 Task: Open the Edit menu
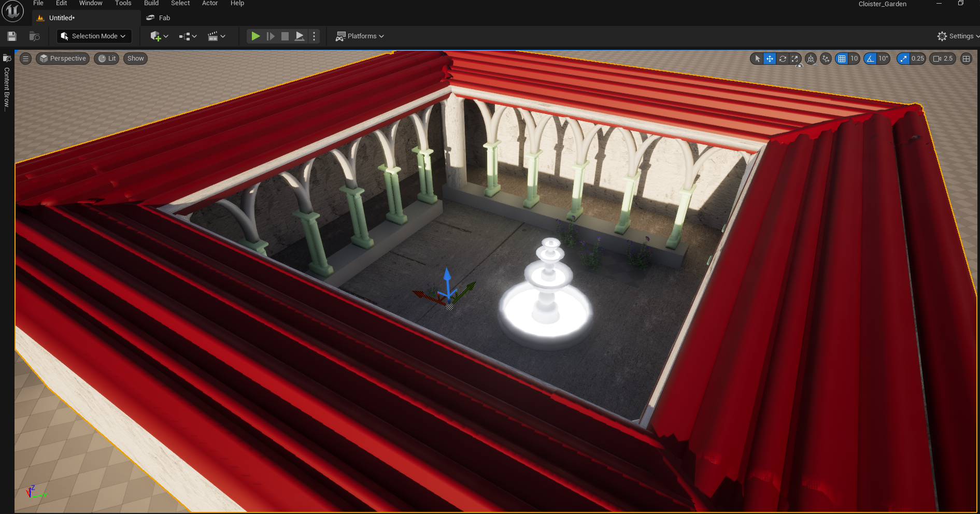[61, 3]
